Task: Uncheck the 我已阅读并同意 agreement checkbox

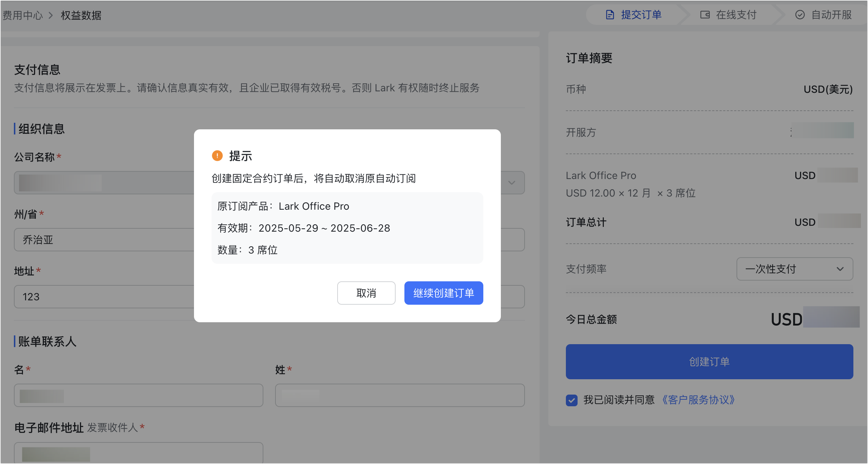Action: 572,400
